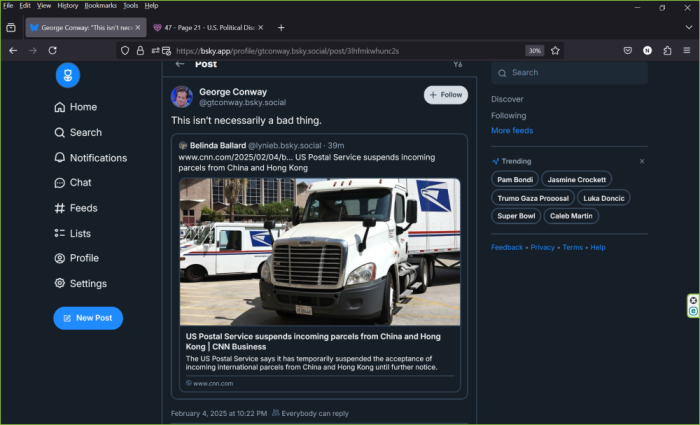This screenshot has width=700, height=425.
Task: Open Belinda Ballard's quoted profile name
Action: coord(218,146)
